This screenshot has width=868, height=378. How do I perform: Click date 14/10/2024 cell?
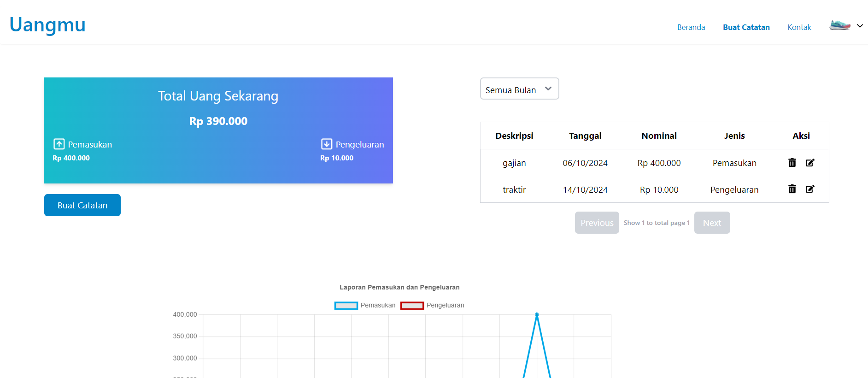tap(585, 189)
